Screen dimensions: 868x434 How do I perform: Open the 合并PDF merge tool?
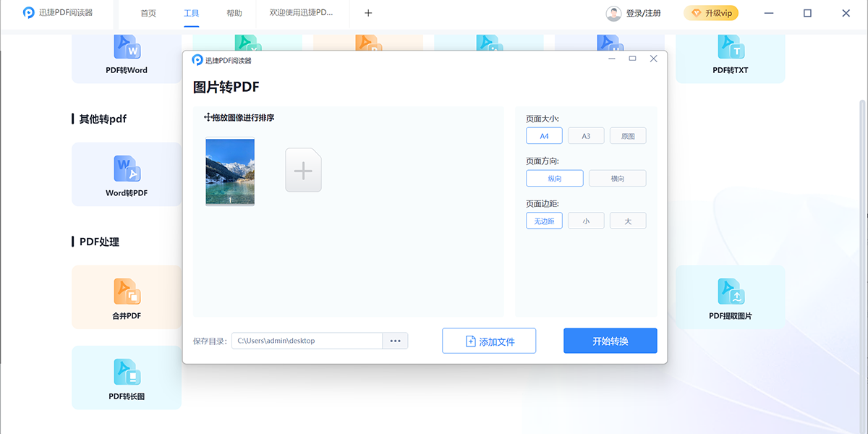tap(127, 297)
